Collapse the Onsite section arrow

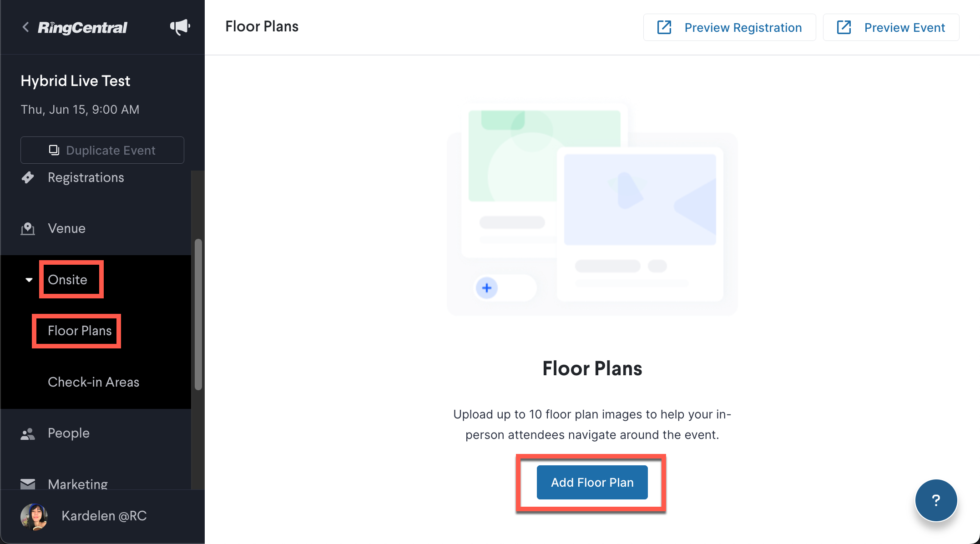pyautogui.click(x=29, y=280)
